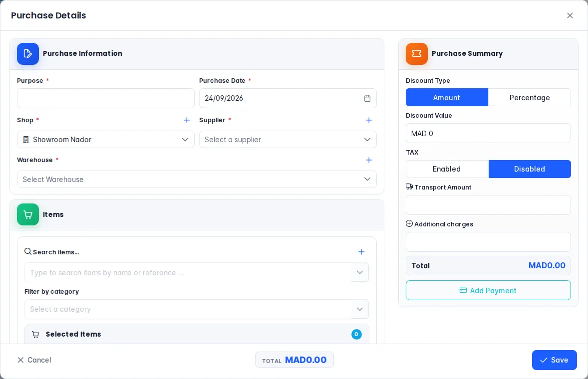This screenshot has height=379, width=588.
Task: Open the Select a supplier dropdown
Action: click(x=288, y=139)
